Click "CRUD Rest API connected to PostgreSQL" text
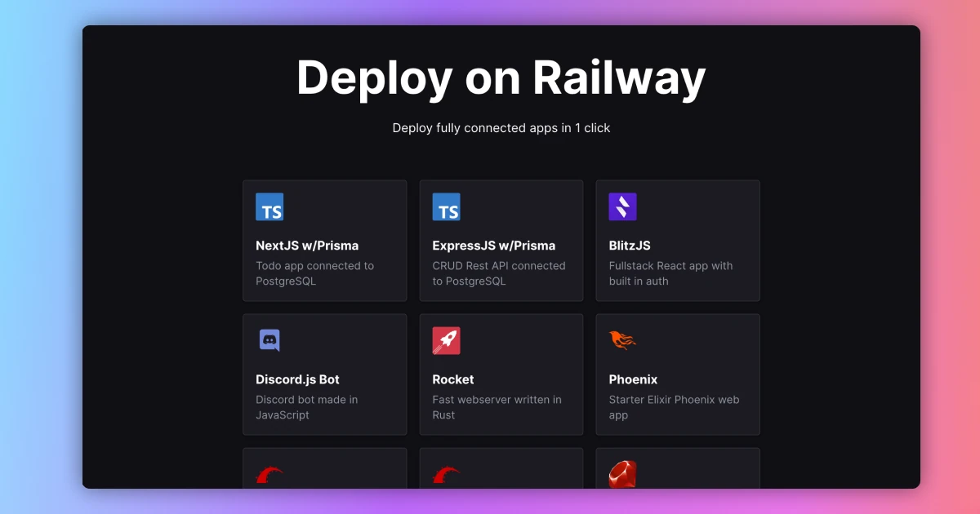980x514 pixels. (x=499, y=273)
